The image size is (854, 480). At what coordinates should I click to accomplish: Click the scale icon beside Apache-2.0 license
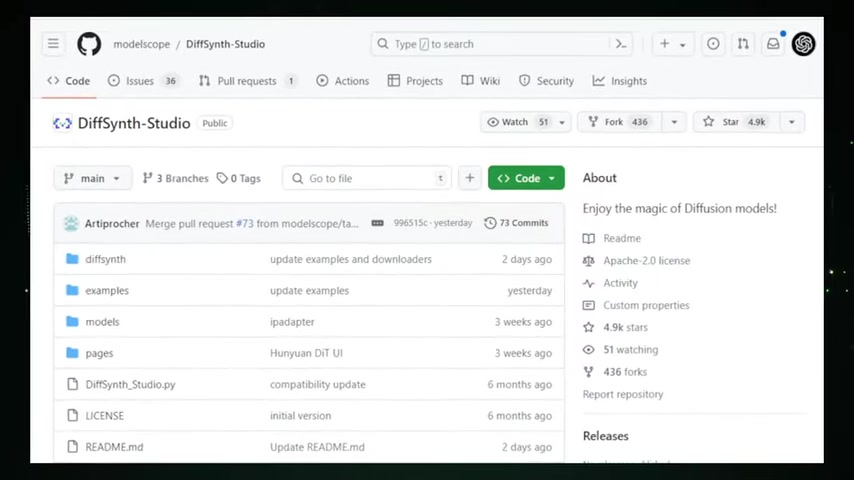589,260
